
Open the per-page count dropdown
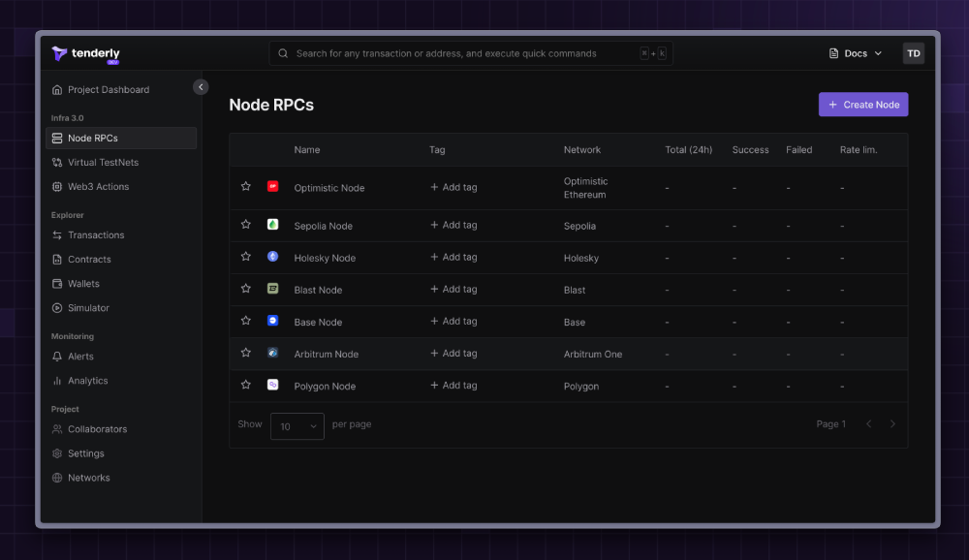tap(297, 426)
